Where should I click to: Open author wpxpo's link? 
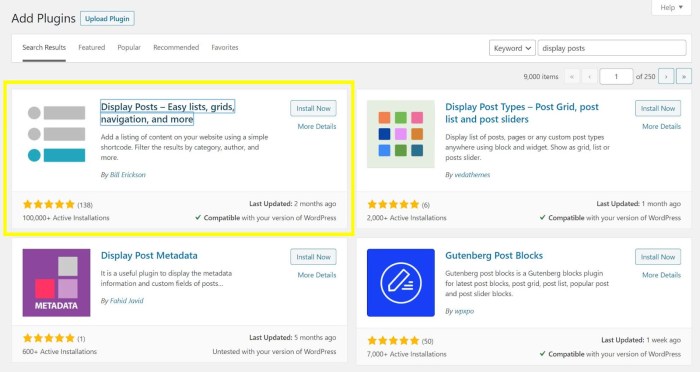pyautogui.click(x=464, y=311)
